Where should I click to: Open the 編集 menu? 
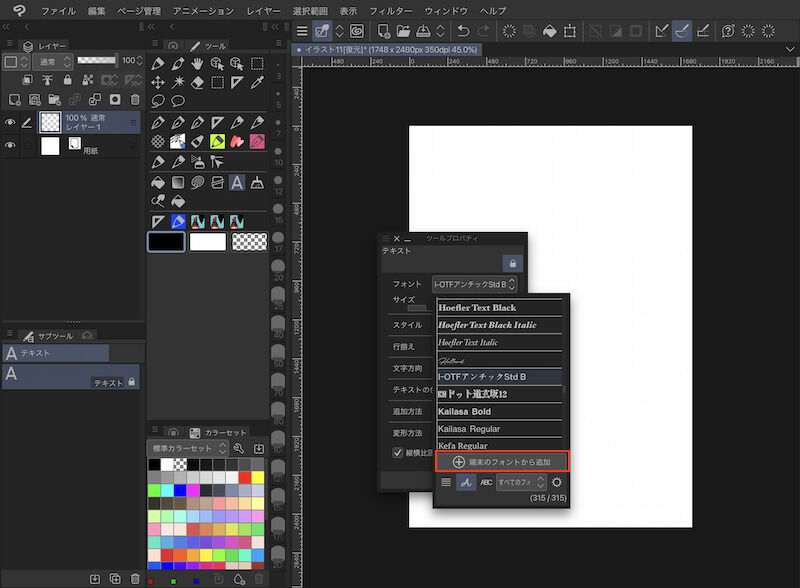tap(96, 10)
